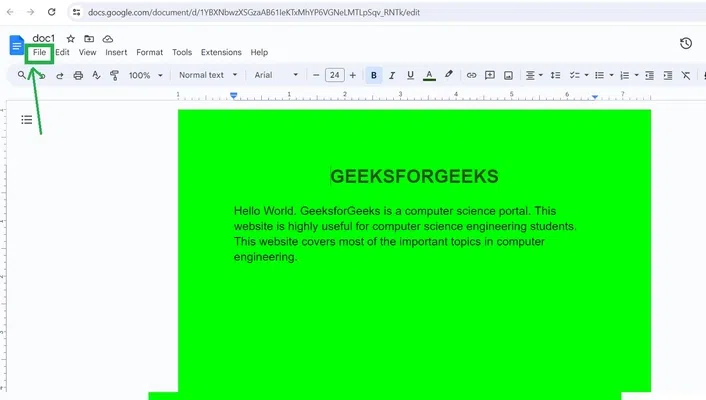Click the left indent ruler marker
Viewport: 706px width, 400px height.
(x=234, y=95)
